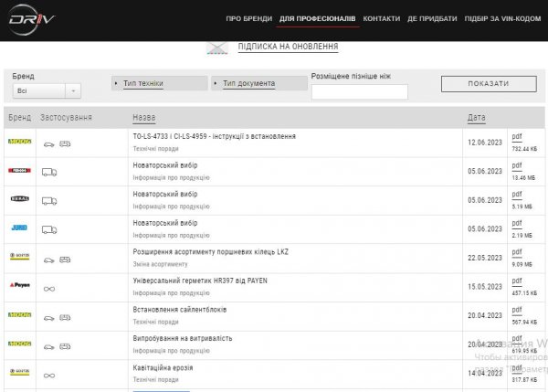Click the Розміщене пізніше ніж date field
This screenshot has height=392, width=548.
click(360, 92)
